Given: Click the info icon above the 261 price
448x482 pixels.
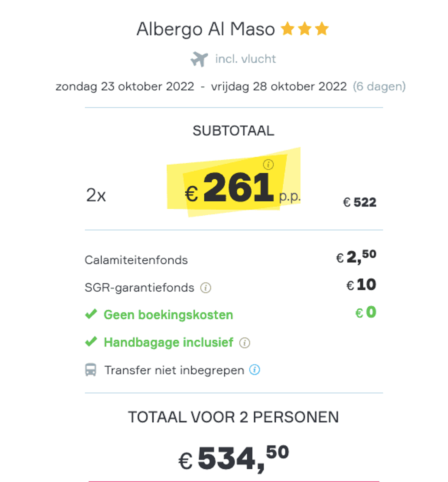Looking at the screenshot, I should tap(268, 165).
